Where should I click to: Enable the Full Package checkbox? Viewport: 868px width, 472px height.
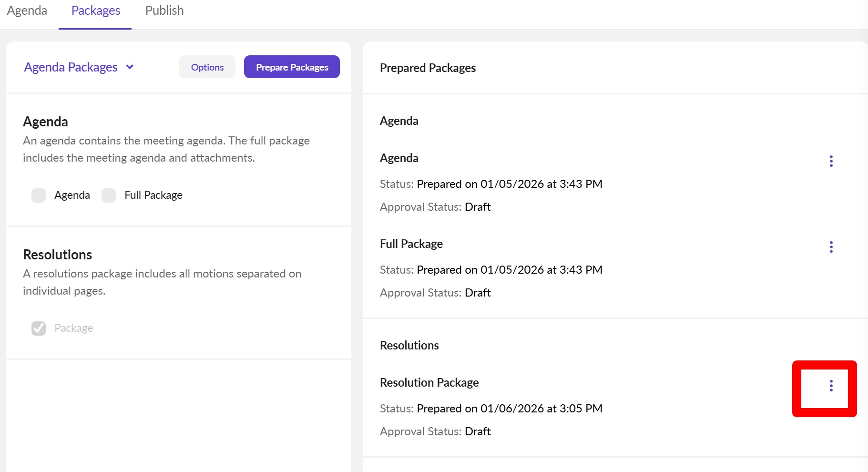109,195
